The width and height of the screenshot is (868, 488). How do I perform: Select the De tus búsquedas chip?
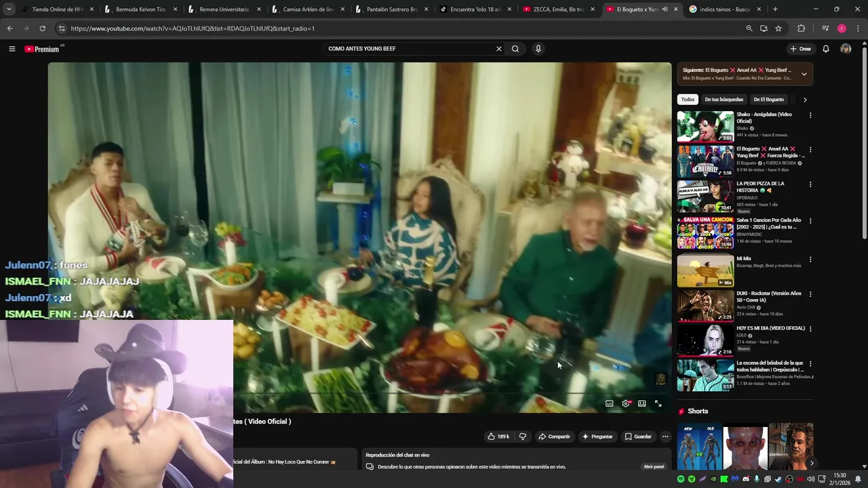[724, 100]
